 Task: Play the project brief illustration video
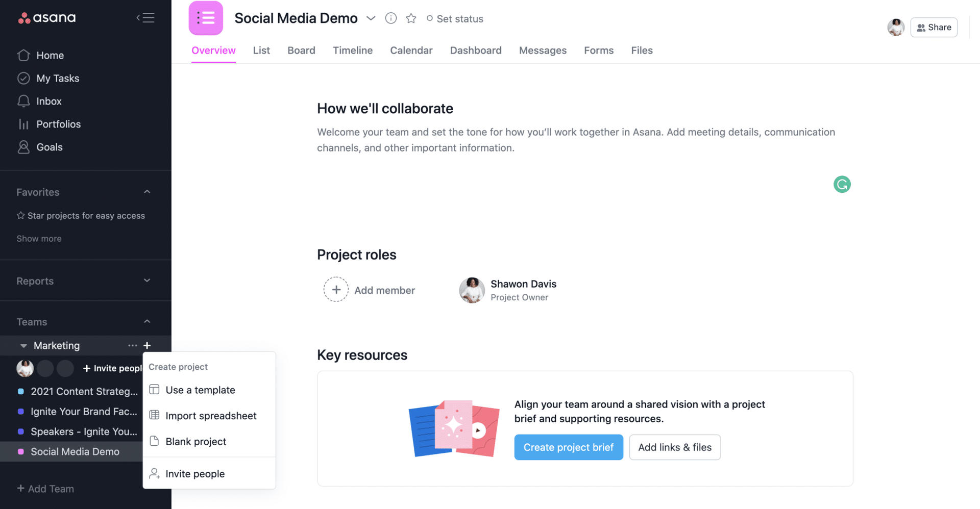(x=478, y=430)
